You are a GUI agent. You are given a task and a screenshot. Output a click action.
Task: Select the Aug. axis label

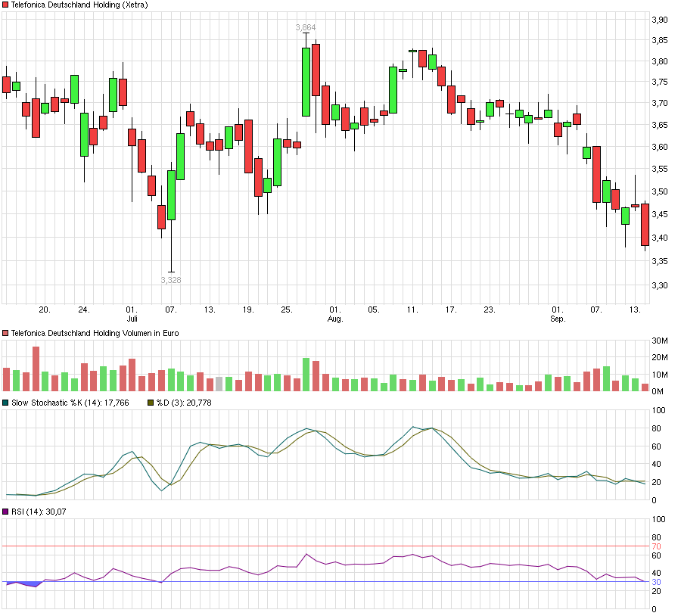[x=334, y=318]
